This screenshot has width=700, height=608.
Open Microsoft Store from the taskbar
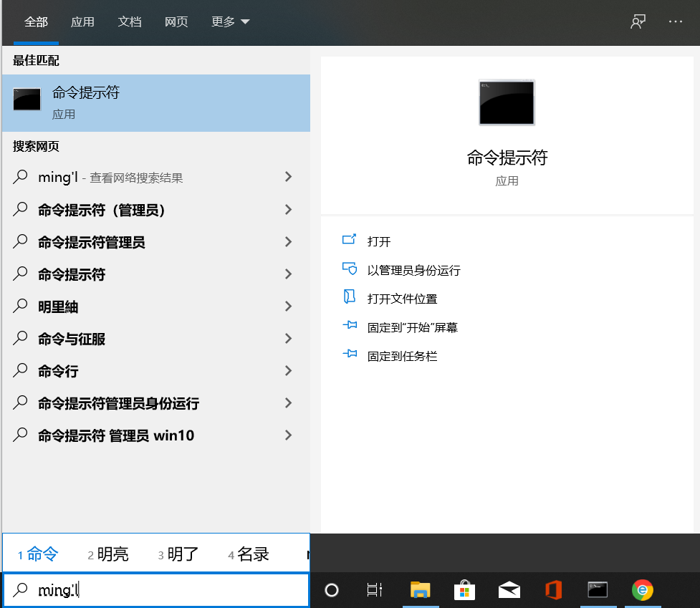pos(464,589)
